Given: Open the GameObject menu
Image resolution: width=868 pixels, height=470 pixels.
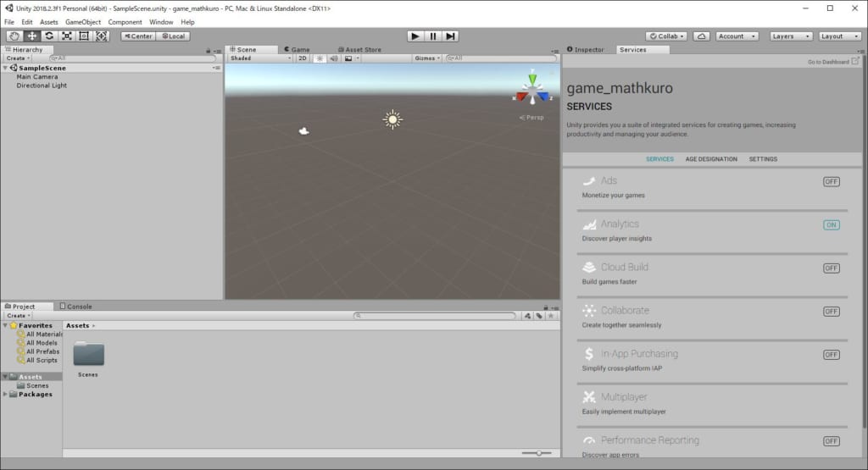Looking at the screenshot, I should click(83, 22).
